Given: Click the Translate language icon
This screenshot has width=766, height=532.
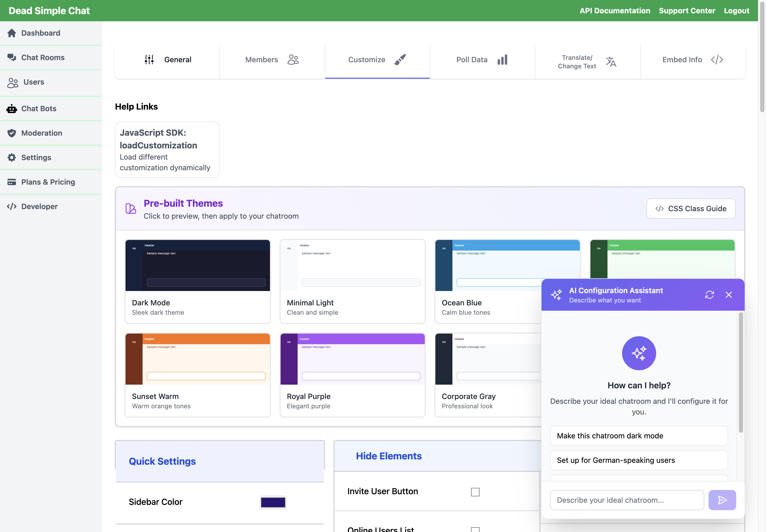Looking at the screenshot, I should [x=611, y=62].
